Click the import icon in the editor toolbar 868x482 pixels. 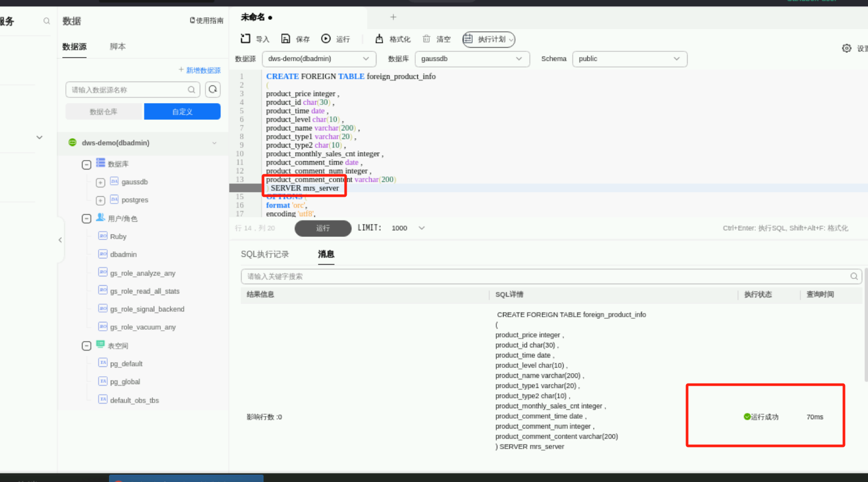(246, 39)
